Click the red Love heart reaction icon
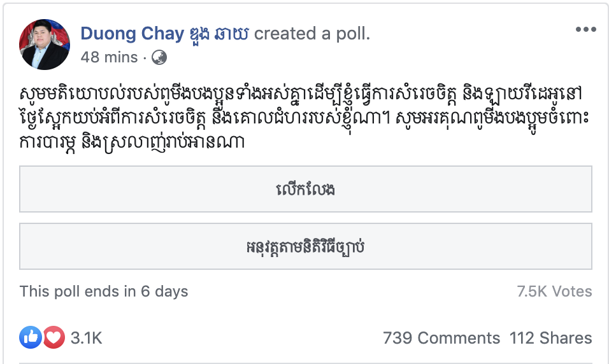The width and height of the screenshot is (609, 364). point(54,337)
